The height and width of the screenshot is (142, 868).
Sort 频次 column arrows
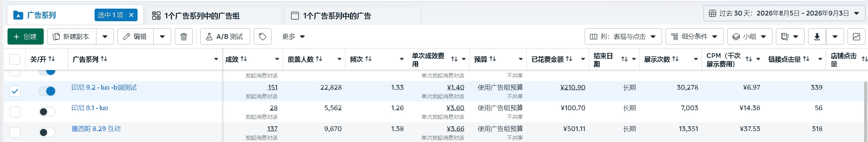pyautogui.click(x=368, y=59)
